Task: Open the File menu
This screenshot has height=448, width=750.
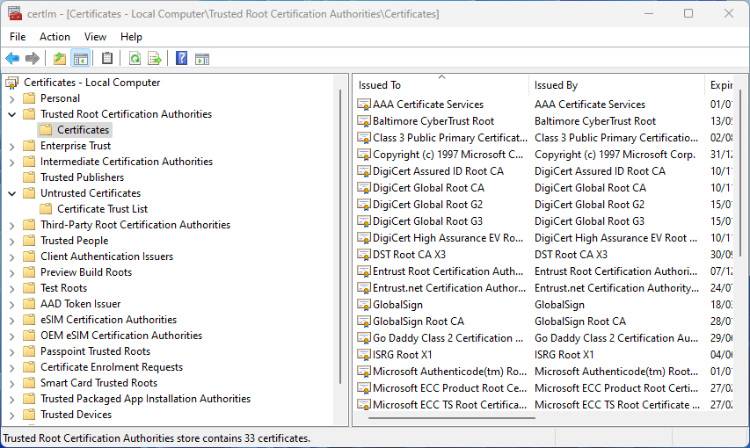Action: tap(17, 37)
